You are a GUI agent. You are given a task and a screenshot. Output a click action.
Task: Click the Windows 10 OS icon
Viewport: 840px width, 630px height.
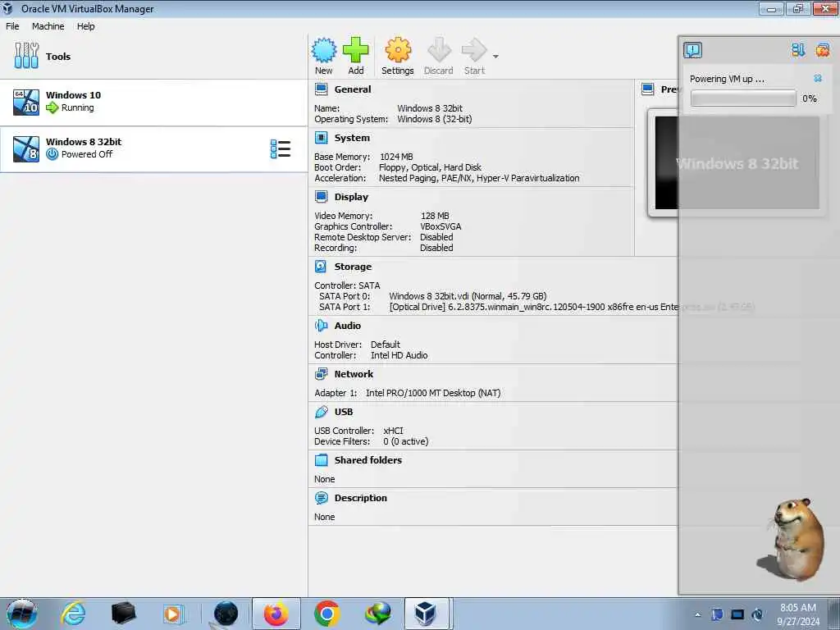pyautogui.click(x=25, y=102)
